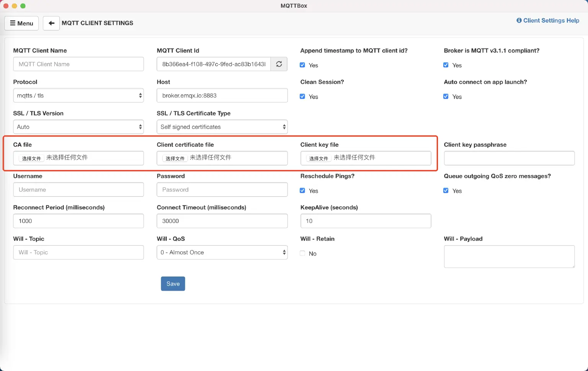Open the SSL / TLS Version dropdown
This screenshot has width=588, height=371.
click(78, 127)
